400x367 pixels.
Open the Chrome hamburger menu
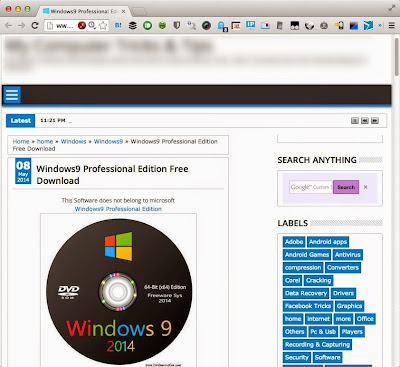392,25
